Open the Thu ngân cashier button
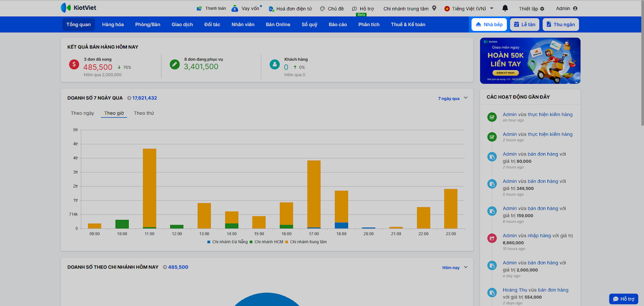 click(560, 25)
